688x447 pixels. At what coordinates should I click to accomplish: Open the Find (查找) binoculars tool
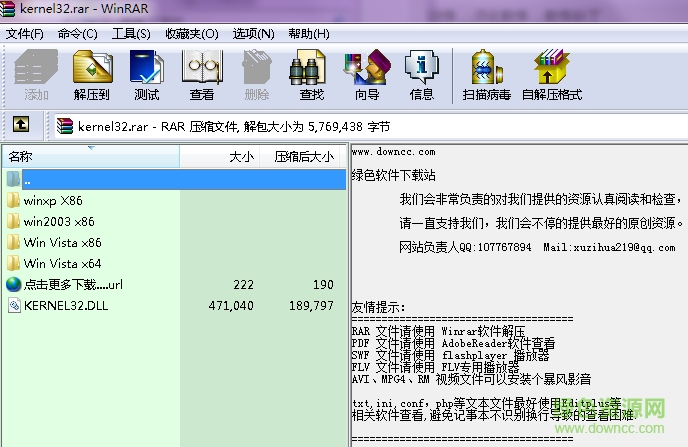coord(308,67)
